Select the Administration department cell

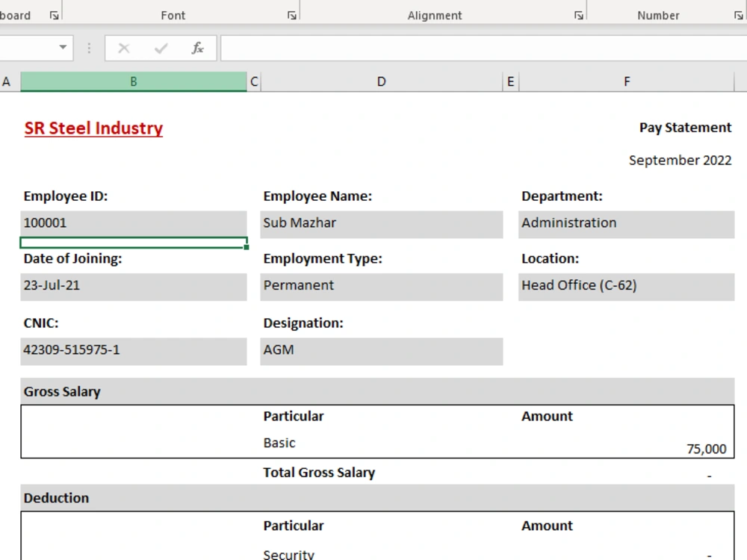click(x=627, y=224)
